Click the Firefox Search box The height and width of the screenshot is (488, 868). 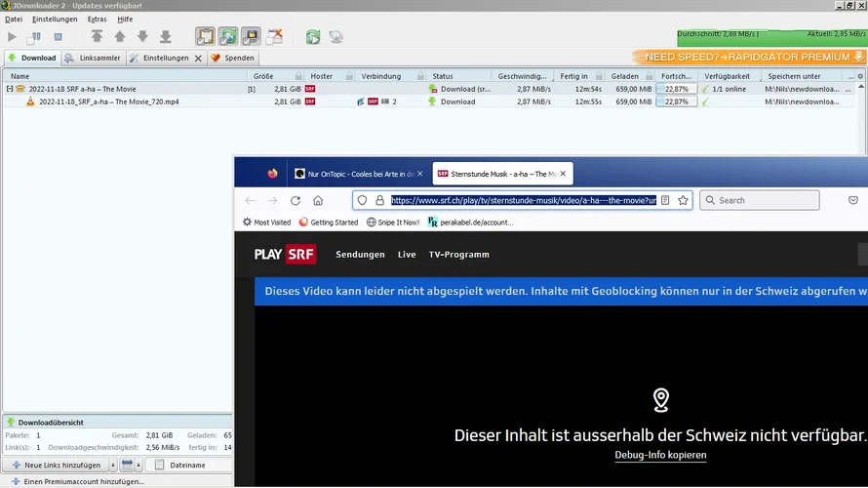[760, 200]
